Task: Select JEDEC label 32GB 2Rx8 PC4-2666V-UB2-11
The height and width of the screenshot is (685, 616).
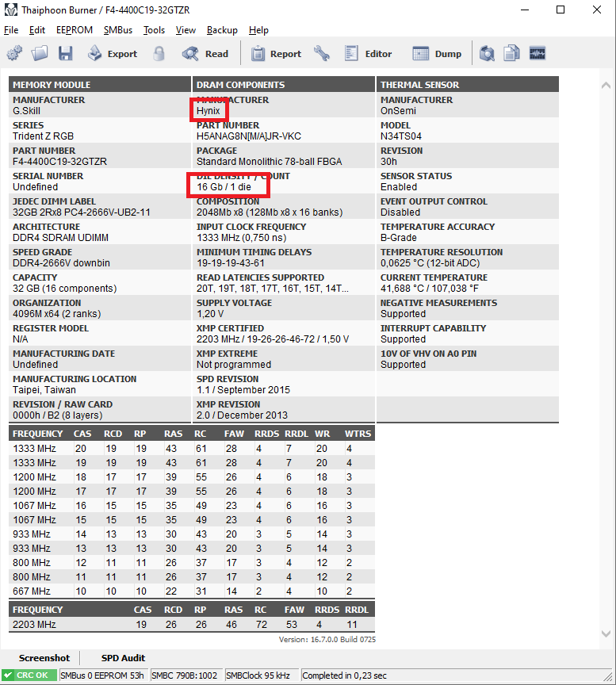Action: point(82,212)
